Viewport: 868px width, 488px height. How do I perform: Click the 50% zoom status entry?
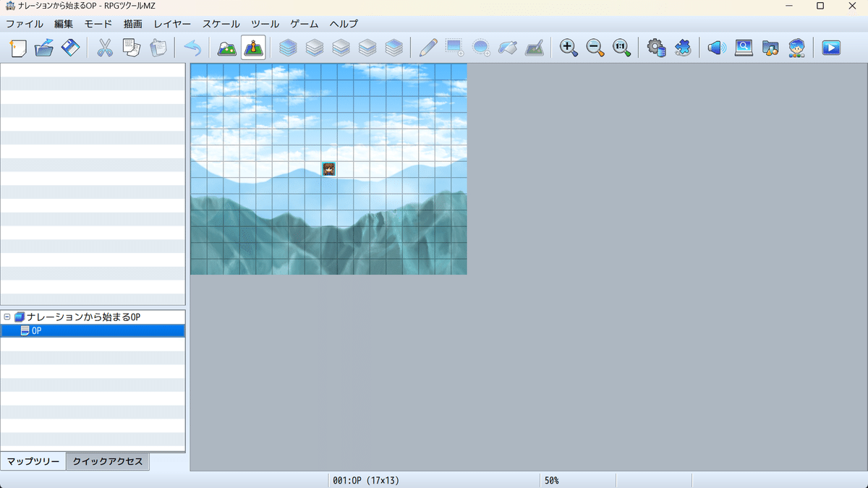pyautogui.click(x=552, y=480)
